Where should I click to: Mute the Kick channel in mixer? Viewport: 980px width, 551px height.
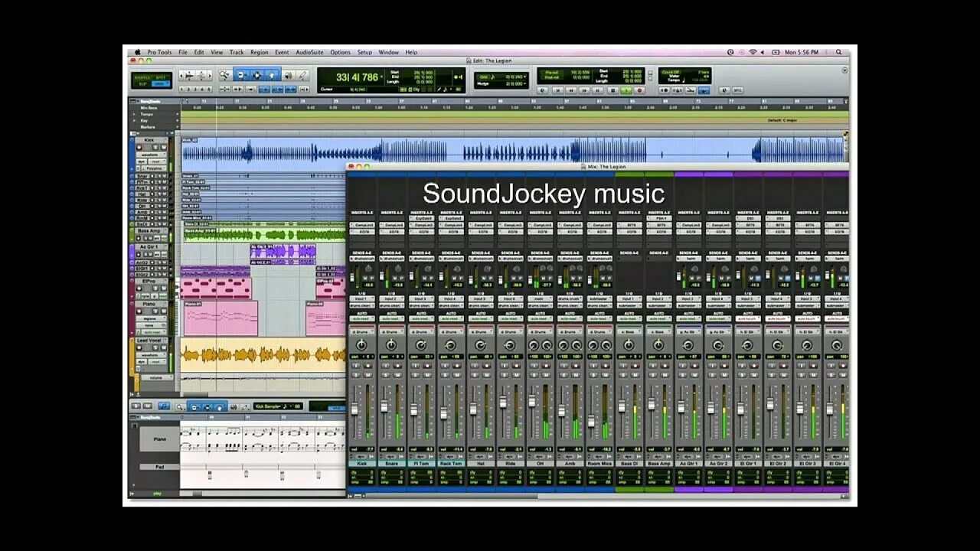tap(368, 375)
